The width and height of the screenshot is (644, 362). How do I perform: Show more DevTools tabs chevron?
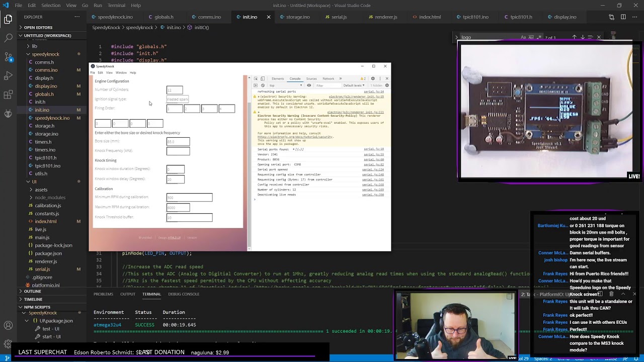(x=341, y=78)
